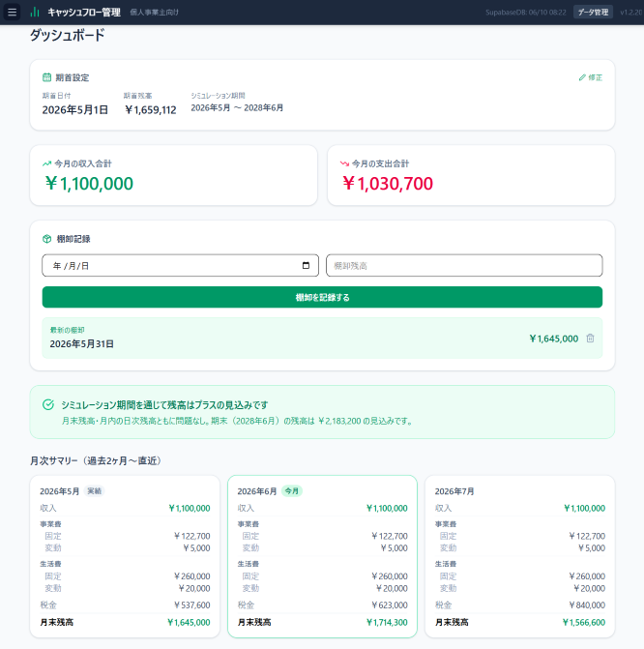The image size is (644, 649).
Task: Click the expense trend-down arrow icon
Action: pos(344,163)
